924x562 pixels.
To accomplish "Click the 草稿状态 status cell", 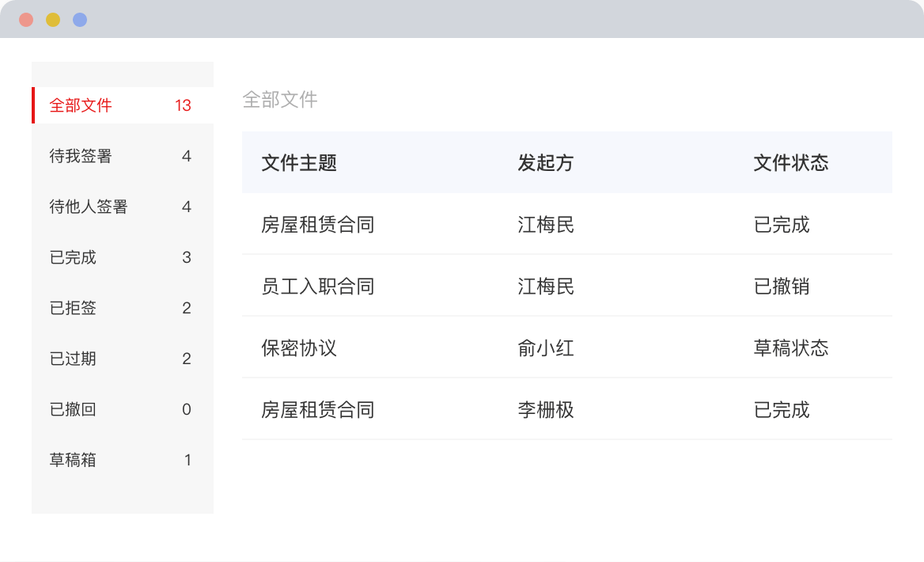I will [x=790, y=347].
